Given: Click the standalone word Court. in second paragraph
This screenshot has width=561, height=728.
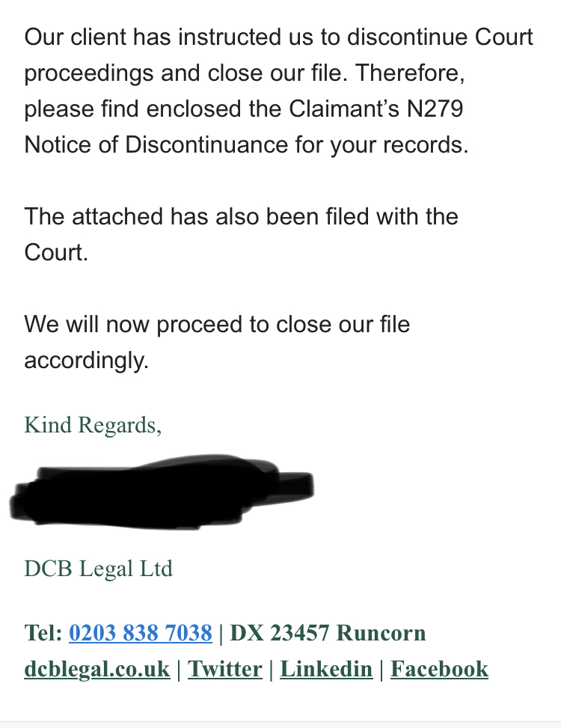Looking at the screenshot, I should pos(56,253).
